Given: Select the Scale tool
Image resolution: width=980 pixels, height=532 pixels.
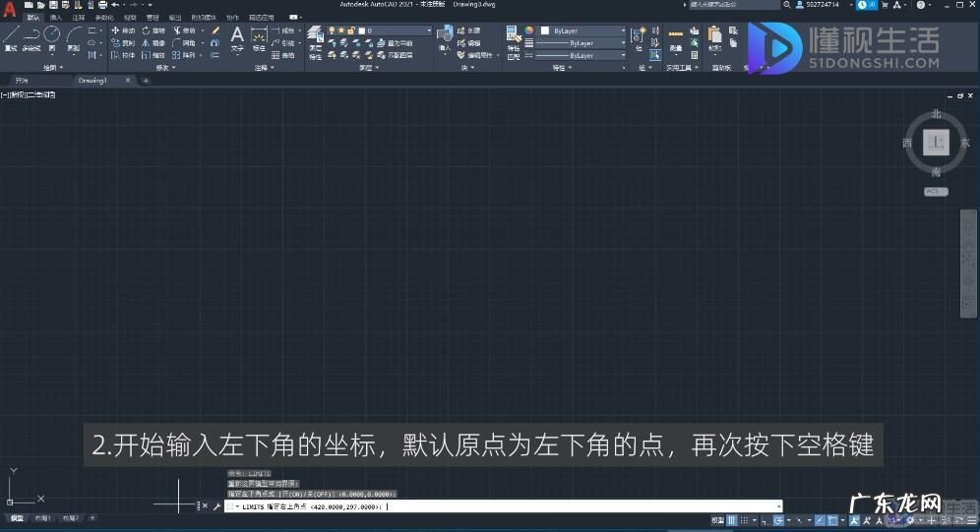Looking at the screenshot, I should point(153,55).
